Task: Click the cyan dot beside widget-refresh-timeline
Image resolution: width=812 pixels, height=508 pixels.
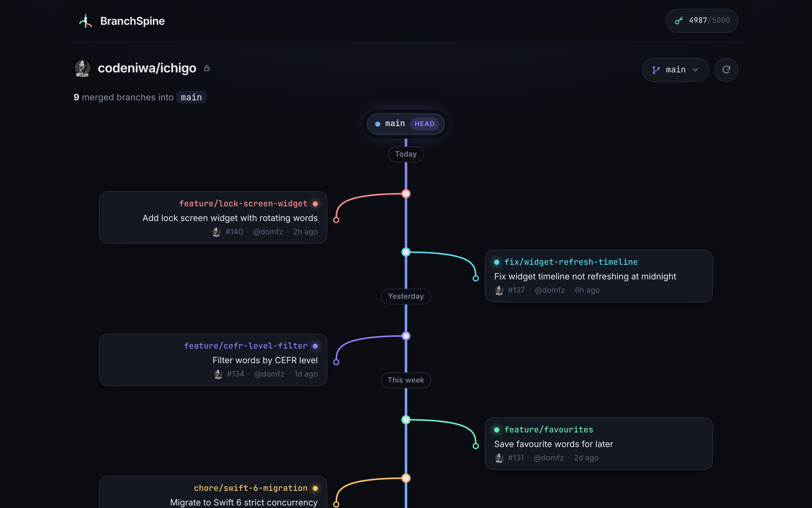Action: [x=497, y=262]
